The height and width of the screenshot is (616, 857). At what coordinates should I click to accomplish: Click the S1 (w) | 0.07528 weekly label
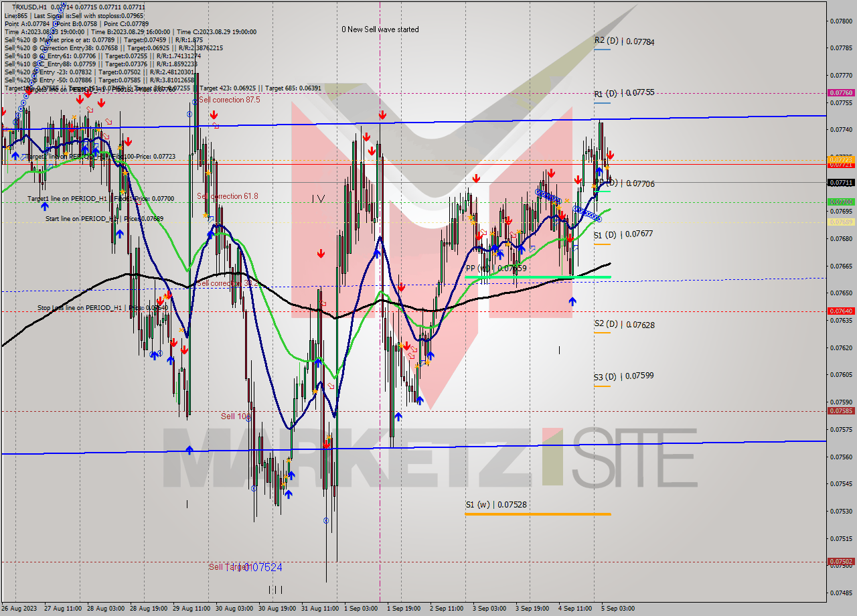496,505
